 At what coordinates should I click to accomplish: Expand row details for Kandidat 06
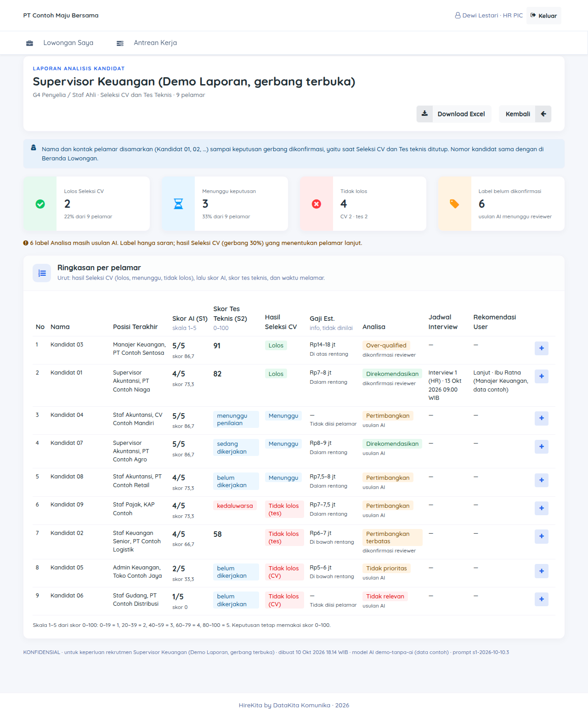[x=542, y=599]
